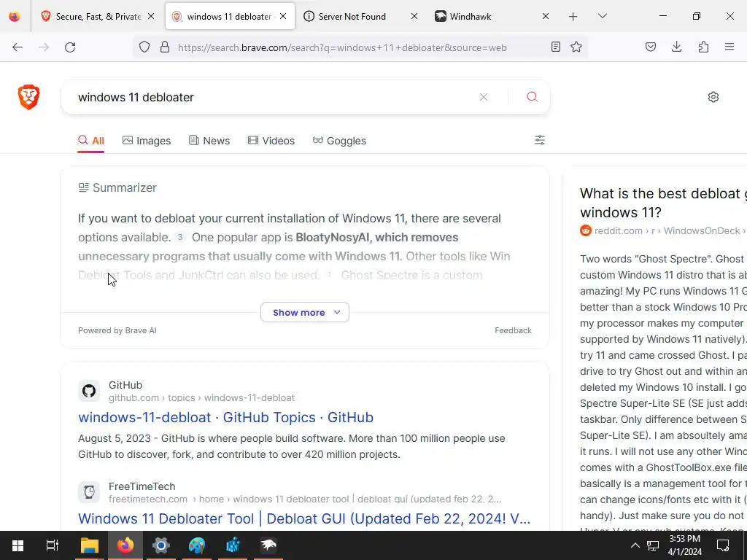
Task: Open What is the best debloat reddit result
Action: click(663, 203)
